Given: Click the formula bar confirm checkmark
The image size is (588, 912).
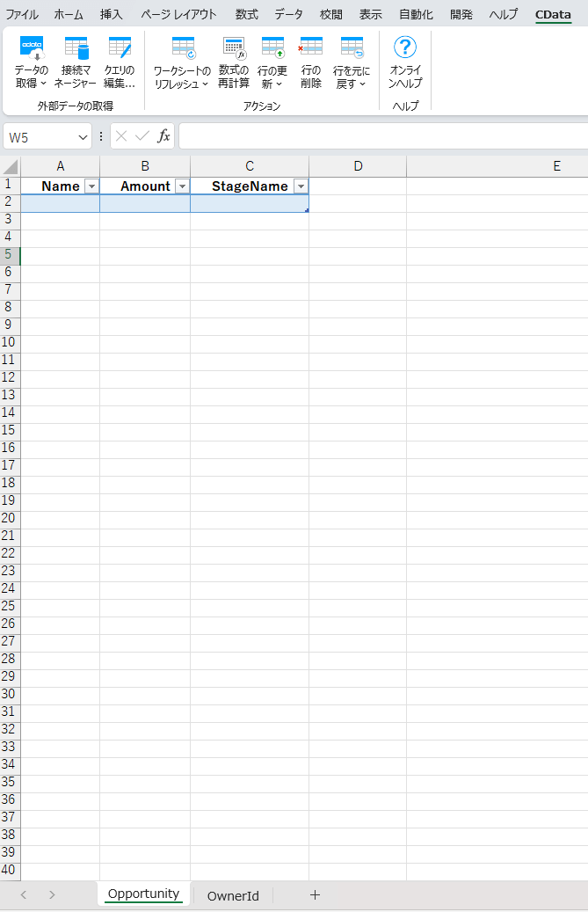Looking at the screenshot, I should (142, 136).
